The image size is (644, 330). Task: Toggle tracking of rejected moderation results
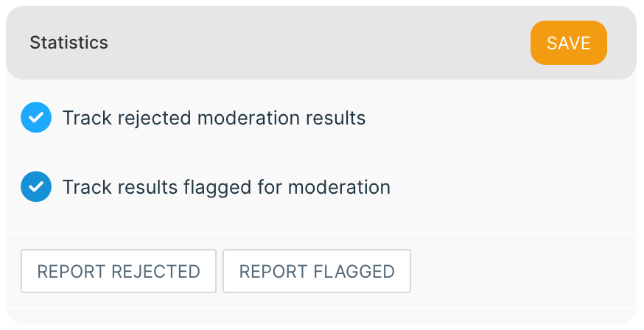36,118
